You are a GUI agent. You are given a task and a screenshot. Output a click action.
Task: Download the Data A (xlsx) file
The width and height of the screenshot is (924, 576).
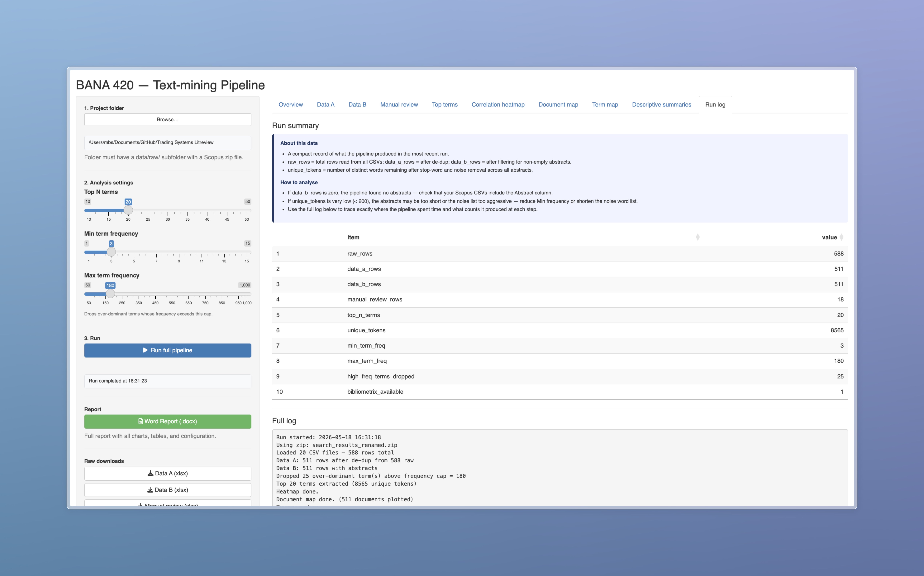[167, 474]
